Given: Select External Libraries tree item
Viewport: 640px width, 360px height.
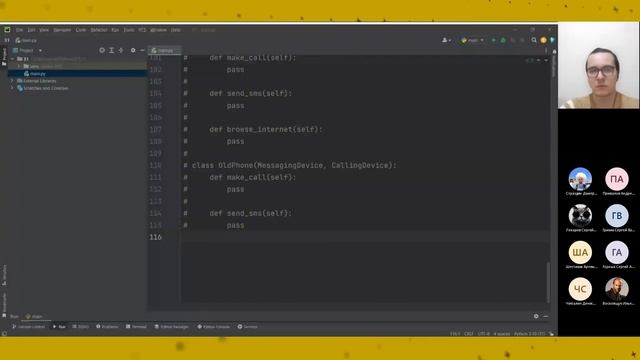Looking at the screenshot, I should pos(37,81).
